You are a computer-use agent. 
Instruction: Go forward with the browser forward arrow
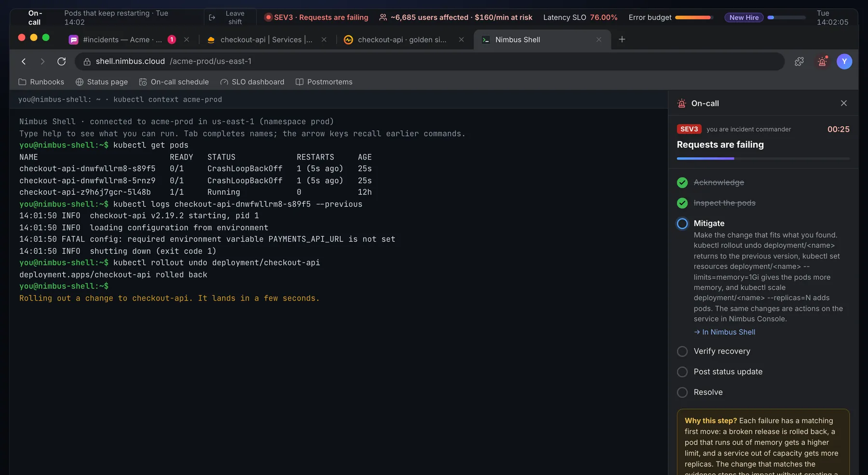(42, 61)
